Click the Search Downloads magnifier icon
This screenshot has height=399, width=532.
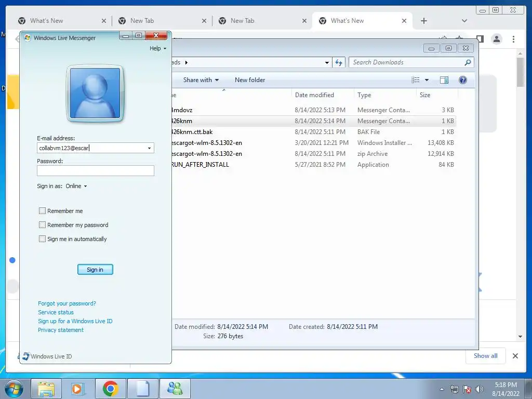pyautogui.click(x=468, y=62)
